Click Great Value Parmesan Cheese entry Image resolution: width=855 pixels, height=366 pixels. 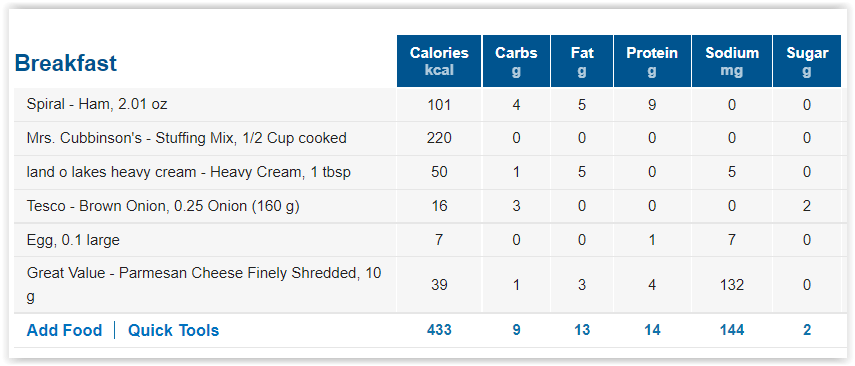pos(204,285)
